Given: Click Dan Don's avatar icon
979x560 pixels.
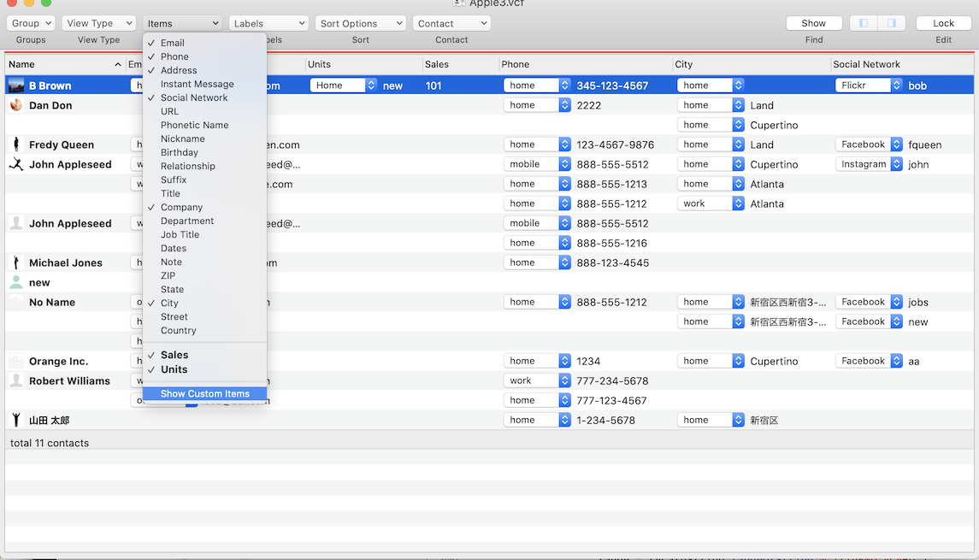Looking at the screenshot, I should click(16, 105).
